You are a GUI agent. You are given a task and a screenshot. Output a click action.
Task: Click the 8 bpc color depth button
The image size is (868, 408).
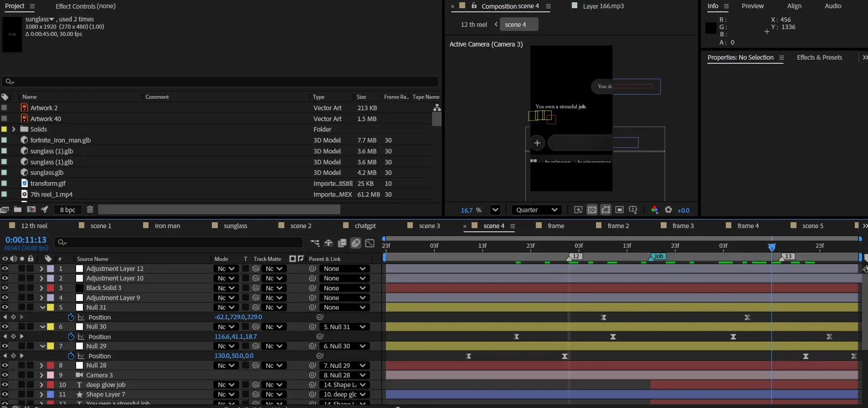(x=67, y=210)
